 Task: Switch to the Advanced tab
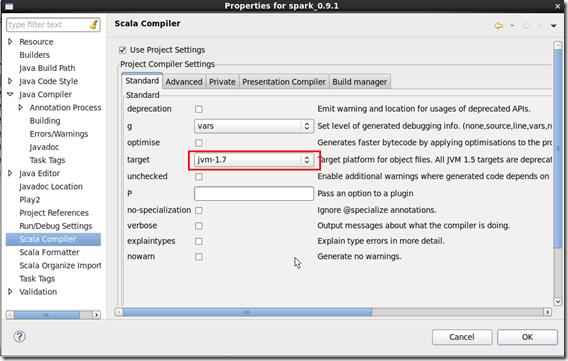point(184,82)
